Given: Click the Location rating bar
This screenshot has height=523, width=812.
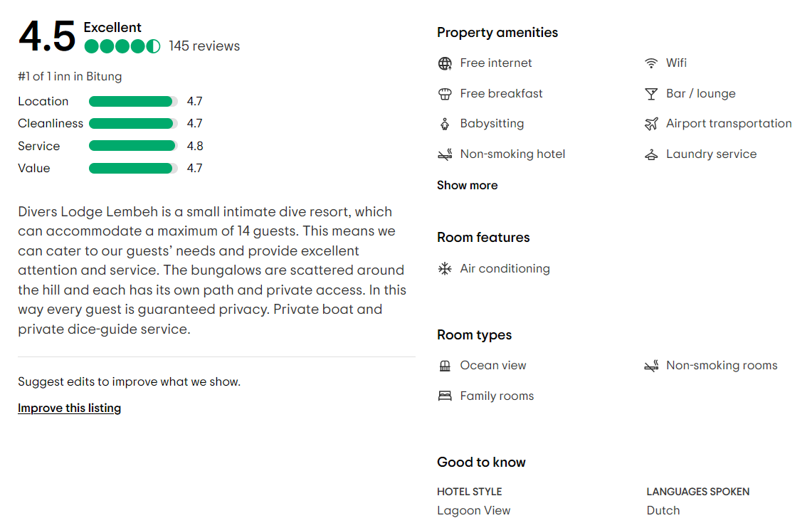Looking at the screenshot, I should point(133,102).
